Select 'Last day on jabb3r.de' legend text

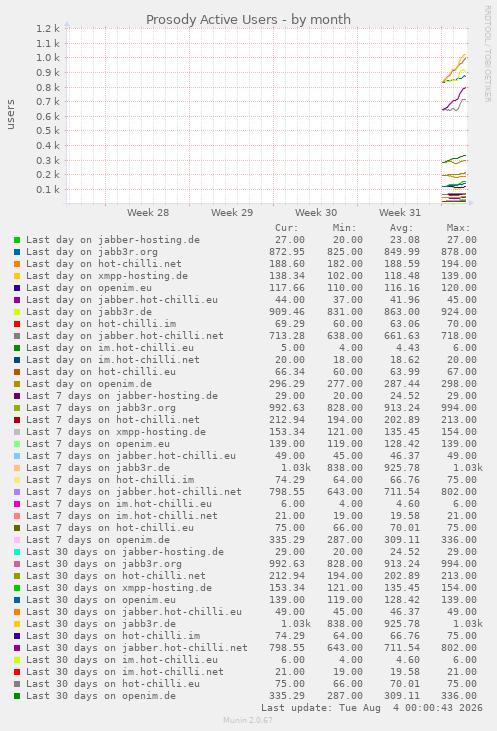point(89,312)
